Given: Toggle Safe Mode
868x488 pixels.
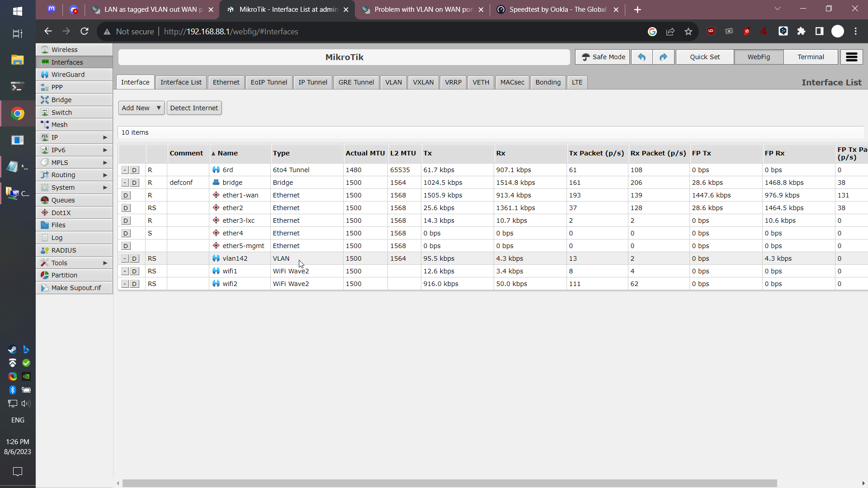Looking at the screenshot, I should pyautogui.click(x=603, y=57).
